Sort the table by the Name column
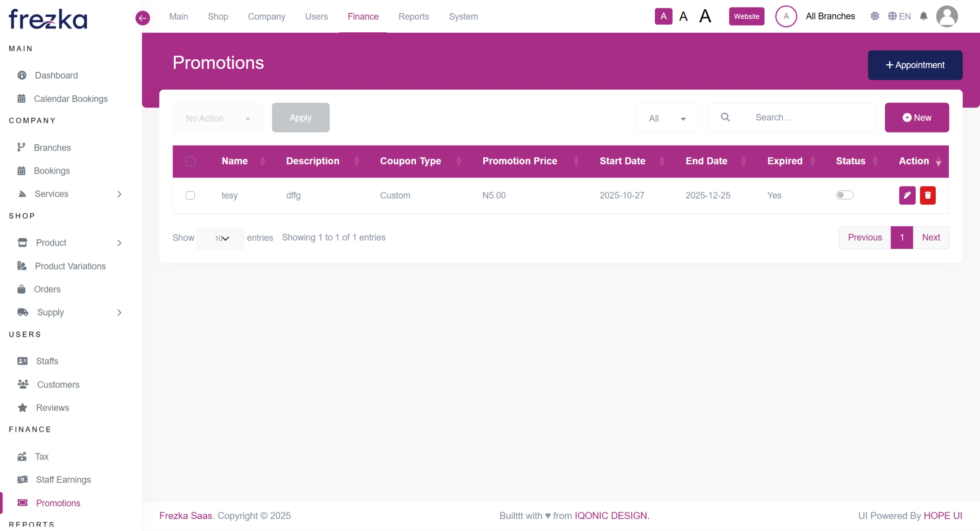The height and width of the screenshot is (531, 980). (x=235, y=161)
